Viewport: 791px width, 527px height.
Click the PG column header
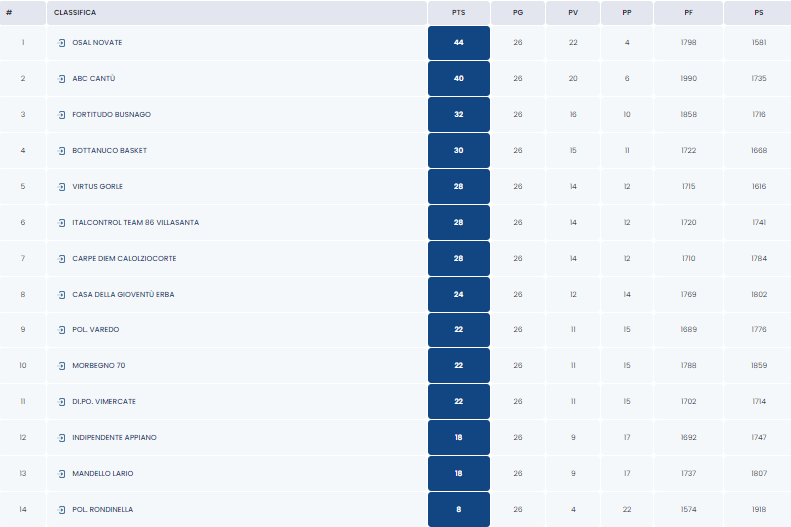[x=518, y=13]
